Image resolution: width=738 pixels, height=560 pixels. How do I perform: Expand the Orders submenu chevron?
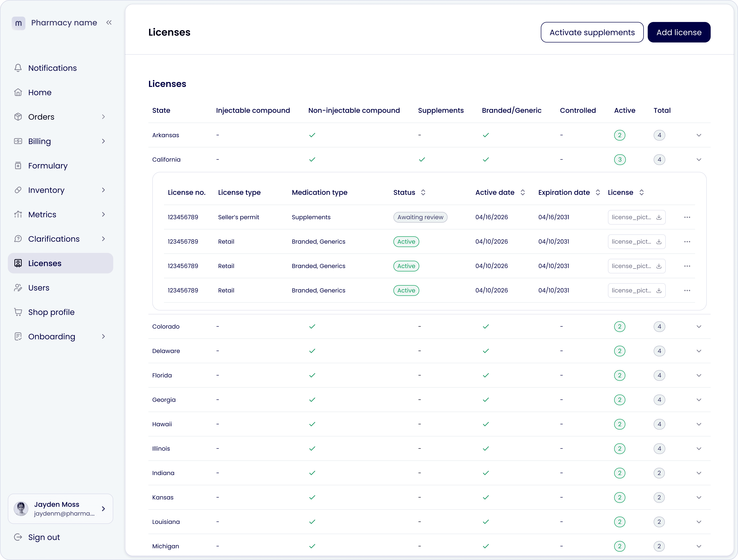pos(103,117)
